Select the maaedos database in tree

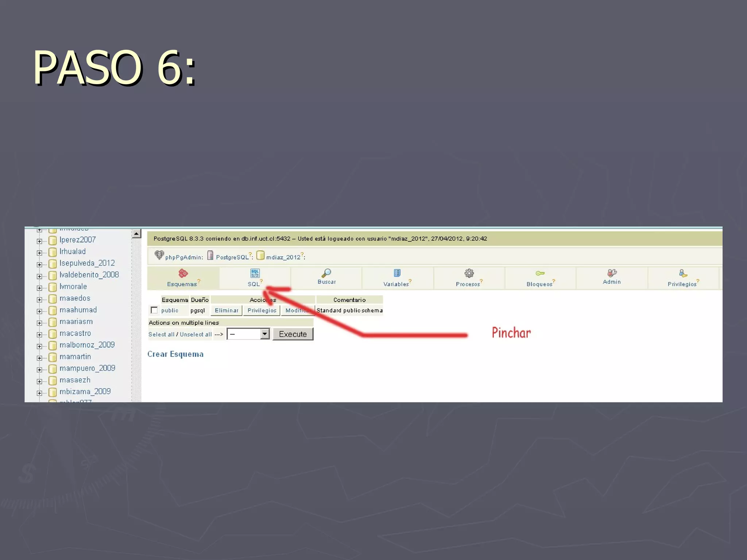click(75, 298)
